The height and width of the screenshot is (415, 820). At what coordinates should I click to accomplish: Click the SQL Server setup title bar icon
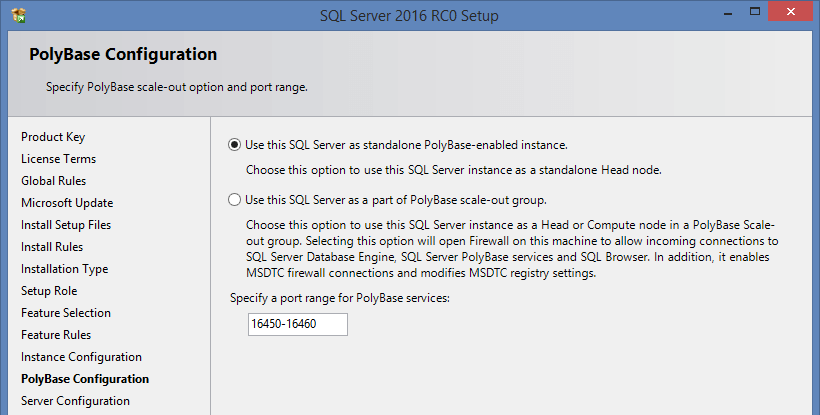[x=19, y=15]
